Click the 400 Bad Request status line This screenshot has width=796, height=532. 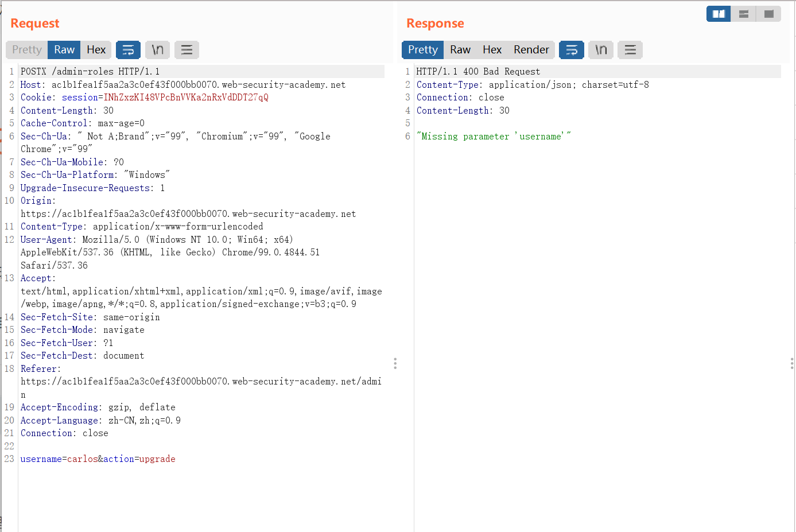click(x=478, y=72)
